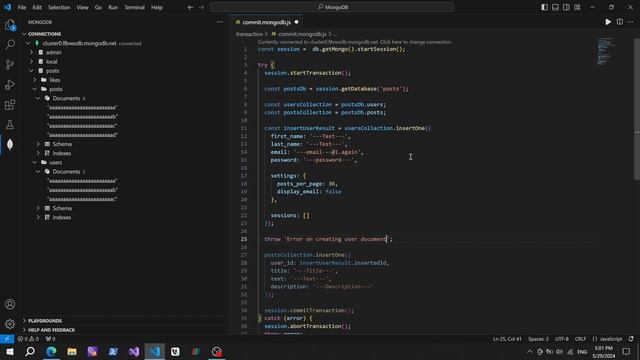This screenshot has height=360, width=640.
Task: Change line ending via CRLF status item
Action: (x=580, y=339)
